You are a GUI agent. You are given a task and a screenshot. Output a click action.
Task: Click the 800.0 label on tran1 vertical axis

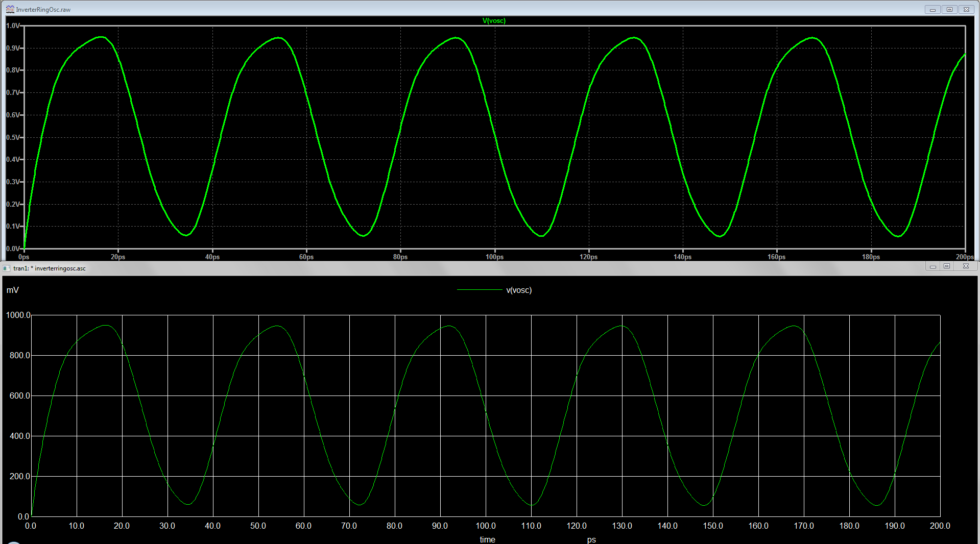[20, 355]
